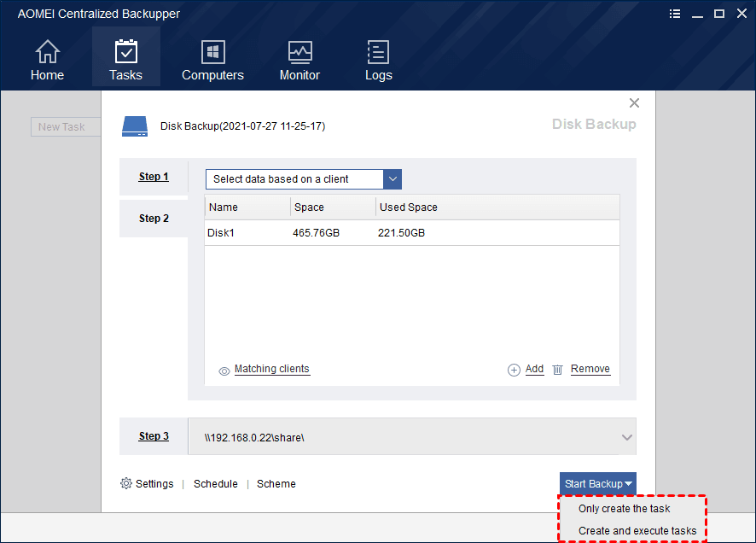
Task: Close the Disk Backup dialog
Action: point(634,102)
